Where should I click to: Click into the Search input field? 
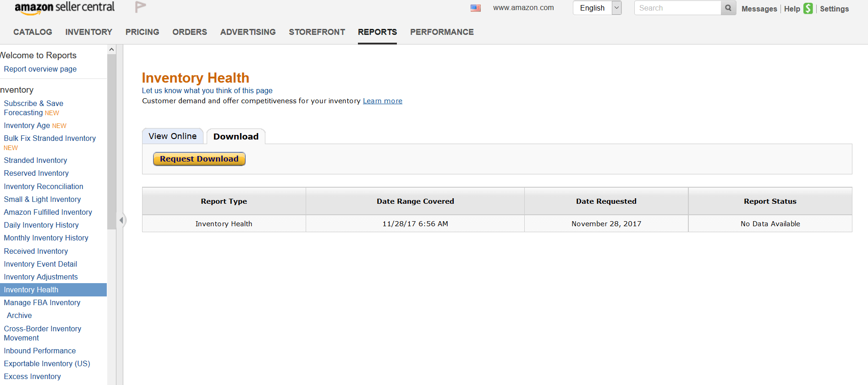coord(678,8)
